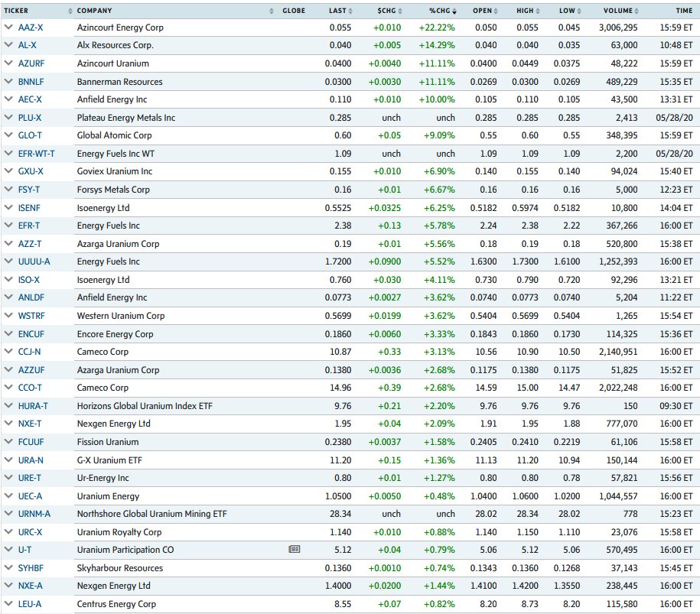This screenshot has width=700, height=614.
Task: Click the TIME column header
Action: [684, 11]
